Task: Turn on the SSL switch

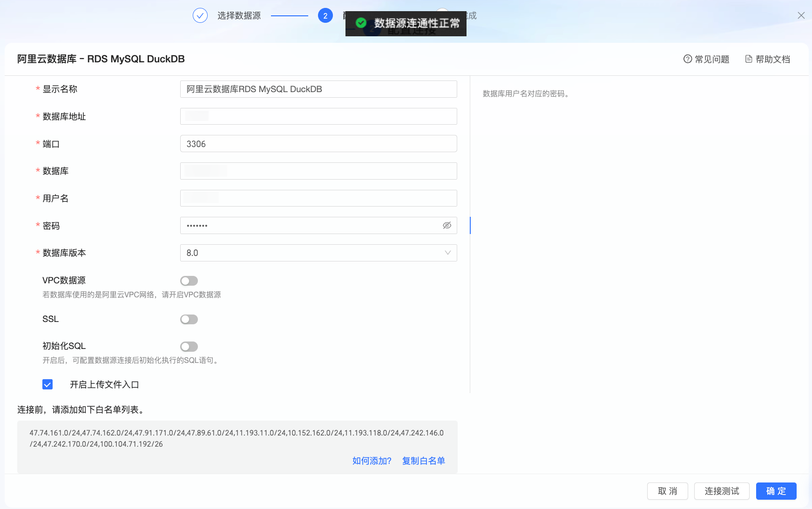Action: tap(189, 319)
